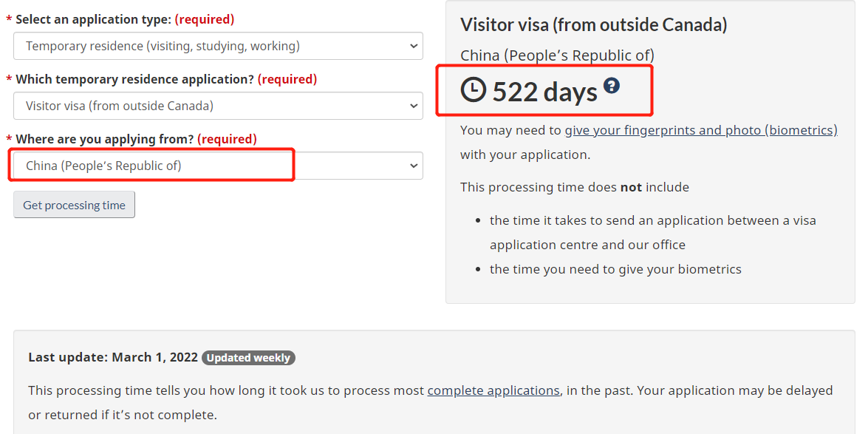This screenshot has height=434, width=868.
Task: Open the complete applications link
Action: [x=493, y=390]
